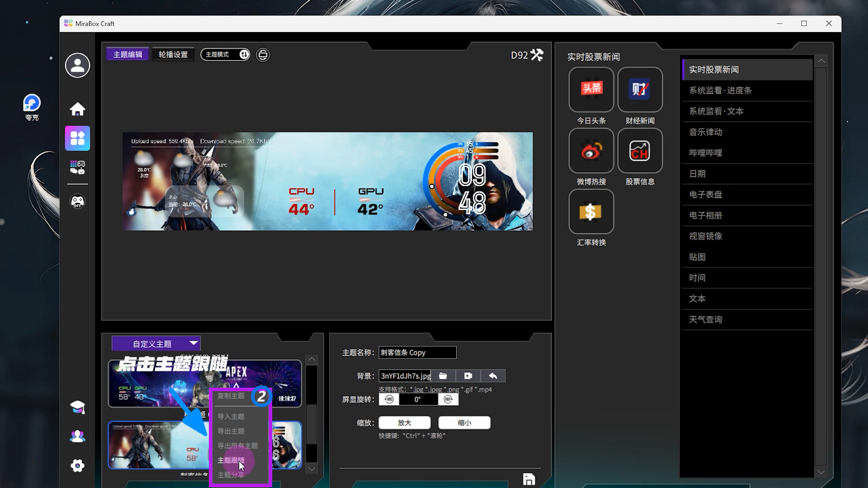This screenshot has width=868, height=488.
Task: Open the user account avatar icon
Action: click(x=77, y=66)
